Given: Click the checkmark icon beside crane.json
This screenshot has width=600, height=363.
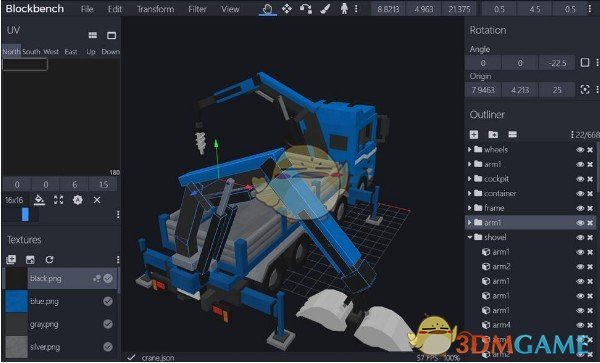Looking at the screenshot, I should 131,357.
